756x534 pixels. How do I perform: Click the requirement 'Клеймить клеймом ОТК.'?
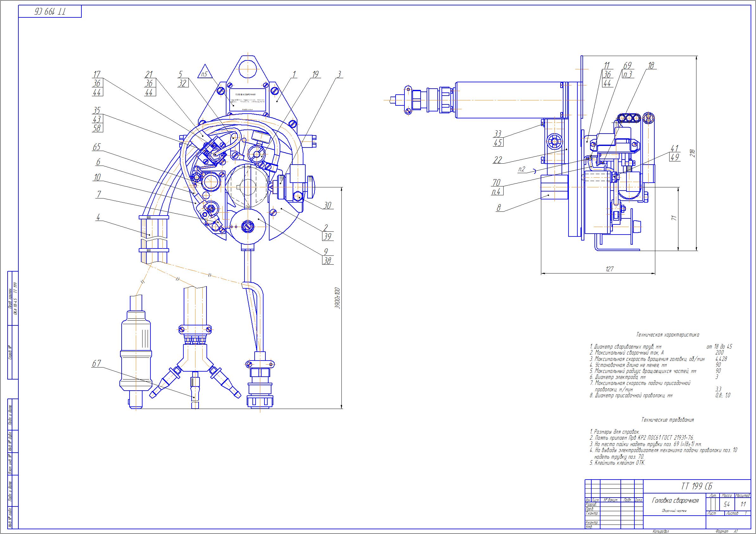tap(617, 462)
